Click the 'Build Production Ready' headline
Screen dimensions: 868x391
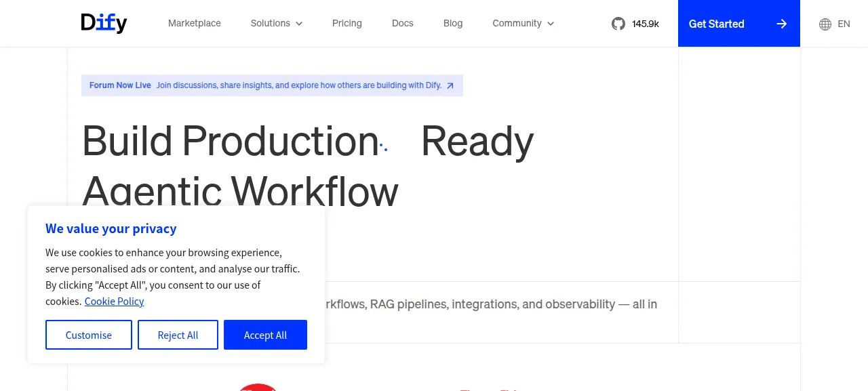click(x=308, y=141)
